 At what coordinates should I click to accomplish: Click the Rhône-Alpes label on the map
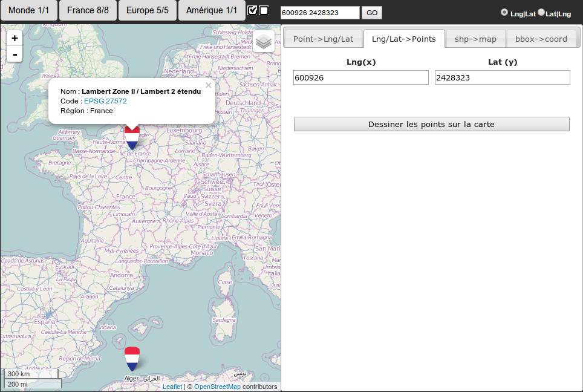click(x=178, y=221)
